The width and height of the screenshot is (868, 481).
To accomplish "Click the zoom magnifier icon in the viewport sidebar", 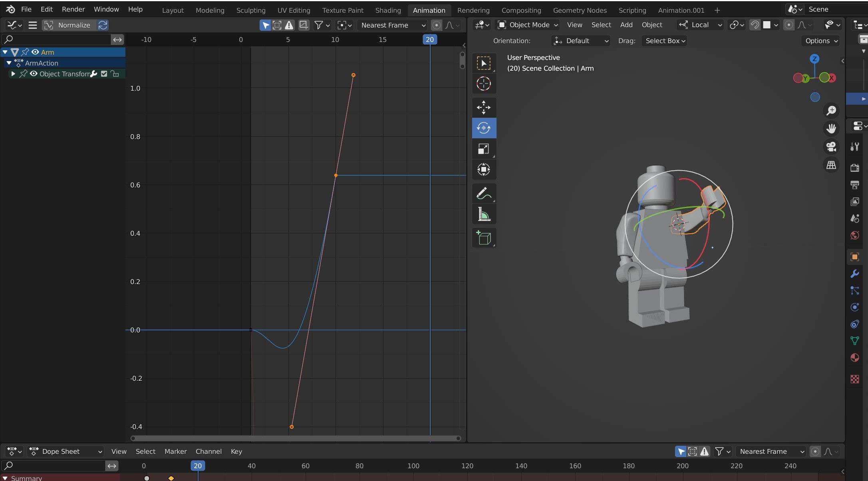I will [x=831, y=110].
